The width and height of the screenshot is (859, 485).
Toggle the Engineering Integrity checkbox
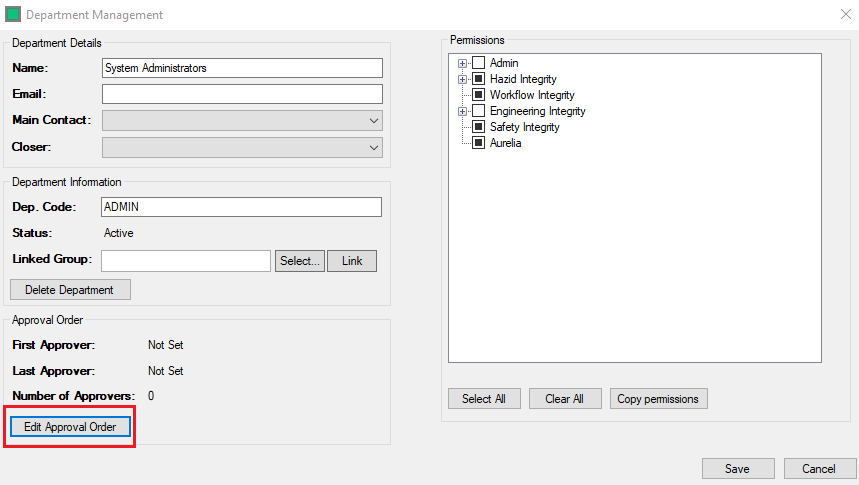click(478, 111)
